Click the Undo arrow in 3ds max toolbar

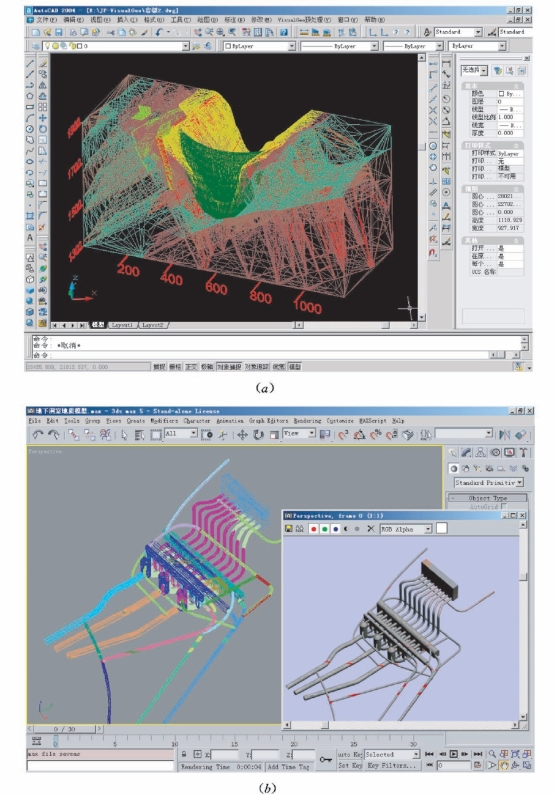[38, 435]
